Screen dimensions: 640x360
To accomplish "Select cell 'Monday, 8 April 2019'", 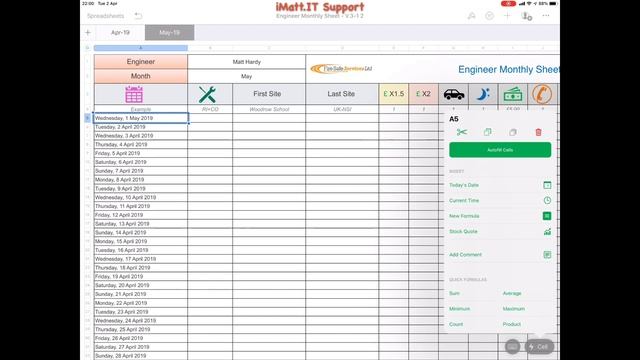I will [x=141, y=180].
